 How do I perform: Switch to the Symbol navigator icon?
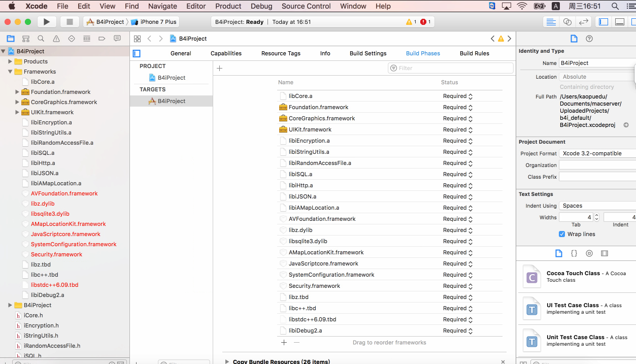pos(26,39)
